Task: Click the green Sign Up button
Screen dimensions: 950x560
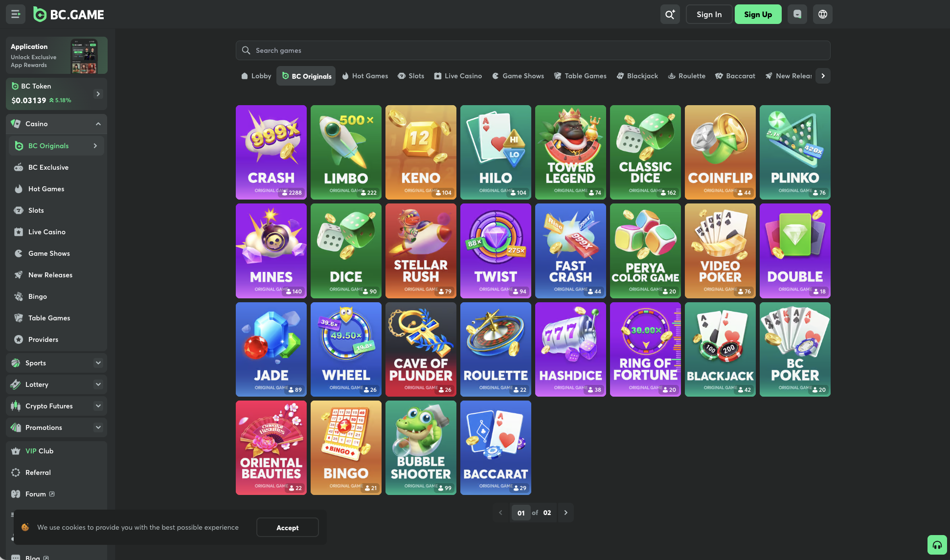Action: tap(758, 14)
